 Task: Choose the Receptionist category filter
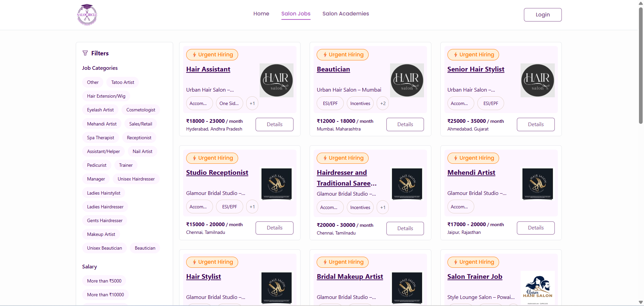tap(139, 138)
